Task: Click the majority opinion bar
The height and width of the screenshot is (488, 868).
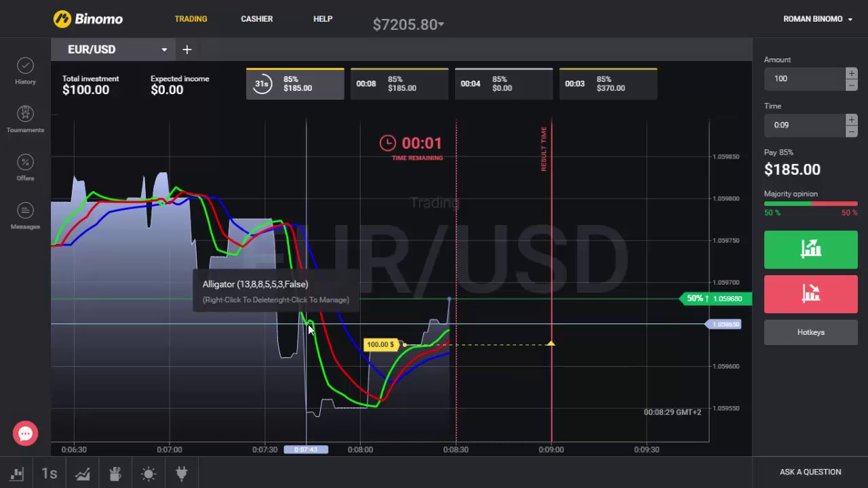Action: click(x=810, y=203)
